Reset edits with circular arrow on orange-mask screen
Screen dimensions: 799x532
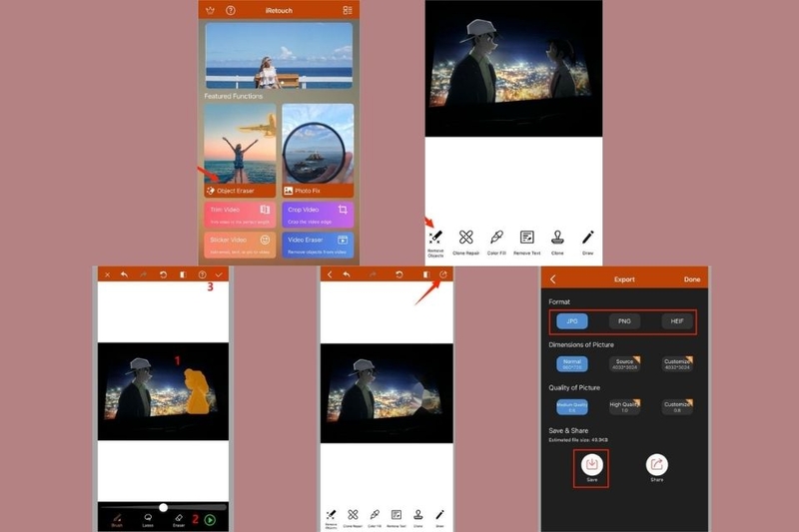pos(163,274)
